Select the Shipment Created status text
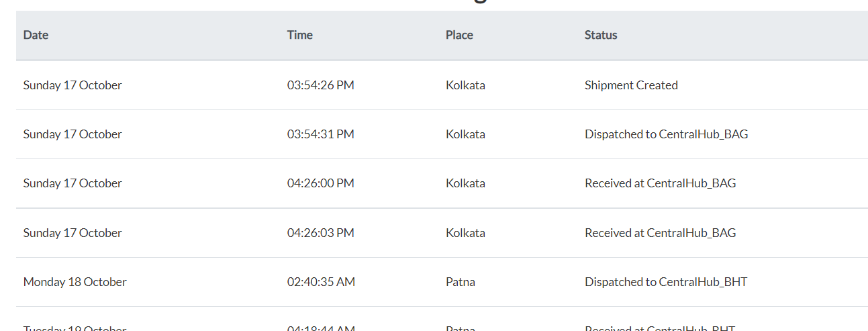This screenshot has height=331, width=868. tap(631, 85)
